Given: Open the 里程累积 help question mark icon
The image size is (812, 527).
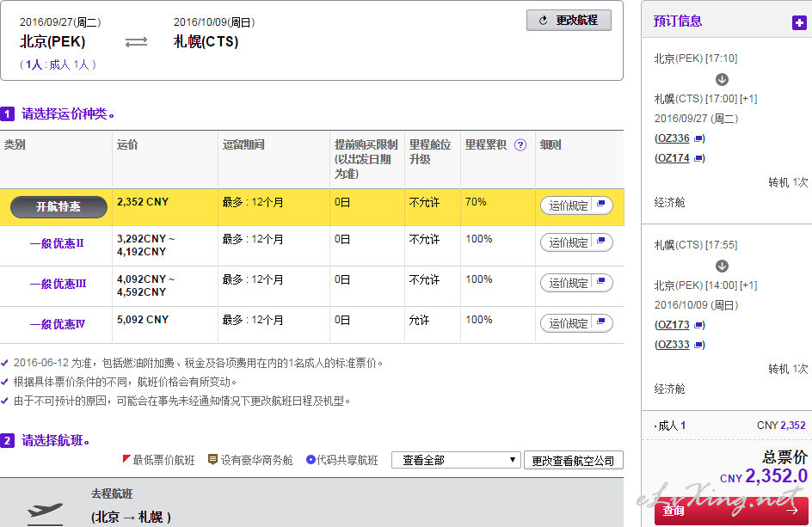Looking at the screenshot, I should [520, 145].
